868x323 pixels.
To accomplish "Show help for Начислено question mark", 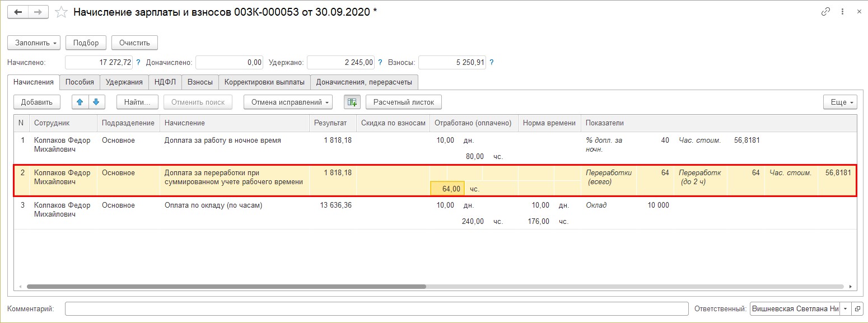I will click(138, 63).
